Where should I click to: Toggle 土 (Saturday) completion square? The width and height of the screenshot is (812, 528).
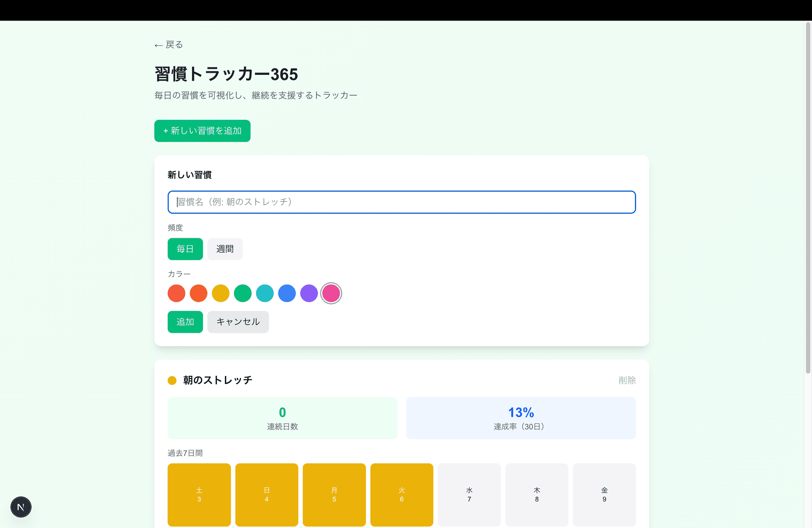pos(199,495)
